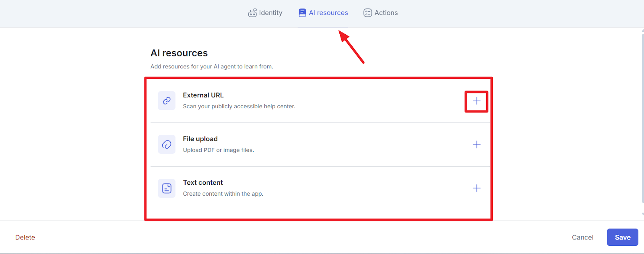The width and height of the screenshot is (644, 254).
Task: Add Text content with plus icon
Action: tap(477, 188)
